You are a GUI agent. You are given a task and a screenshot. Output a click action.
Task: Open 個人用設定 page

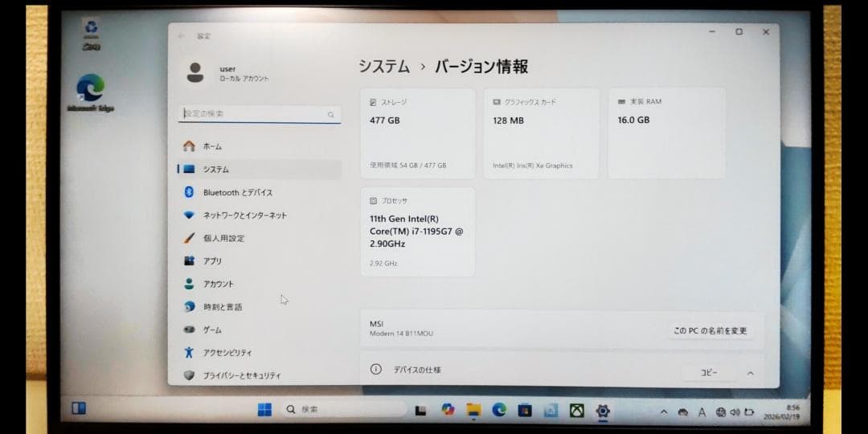(x=259, y=239)
